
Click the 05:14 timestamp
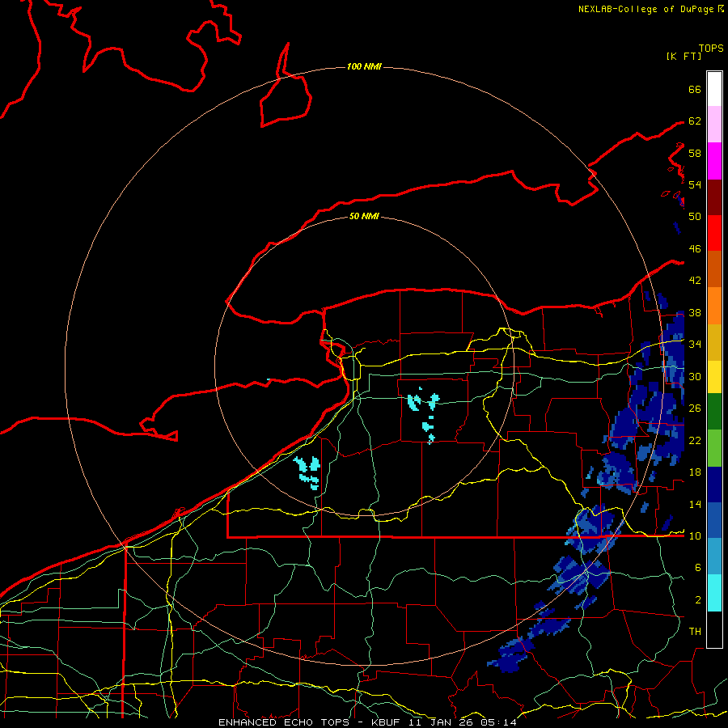coord(498,722)
